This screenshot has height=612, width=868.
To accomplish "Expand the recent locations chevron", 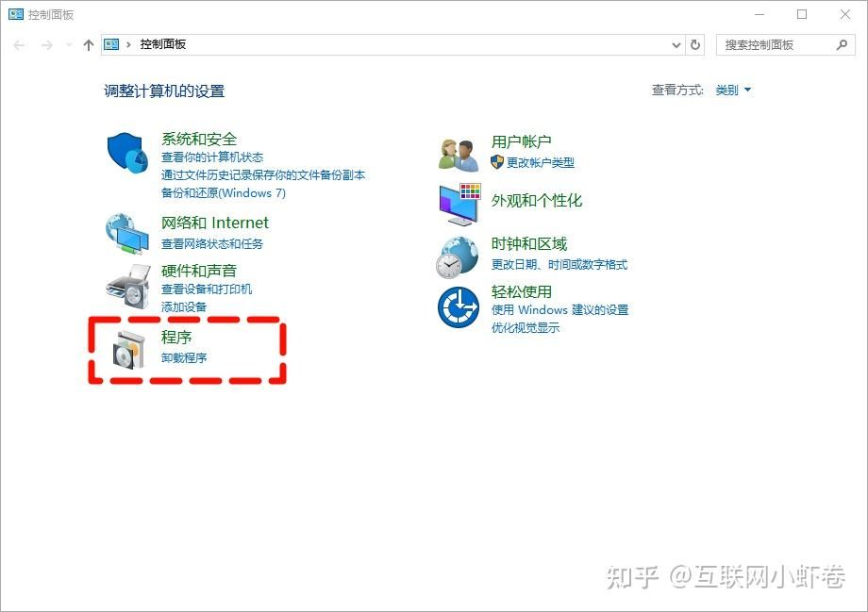I will tap(68, 45).
